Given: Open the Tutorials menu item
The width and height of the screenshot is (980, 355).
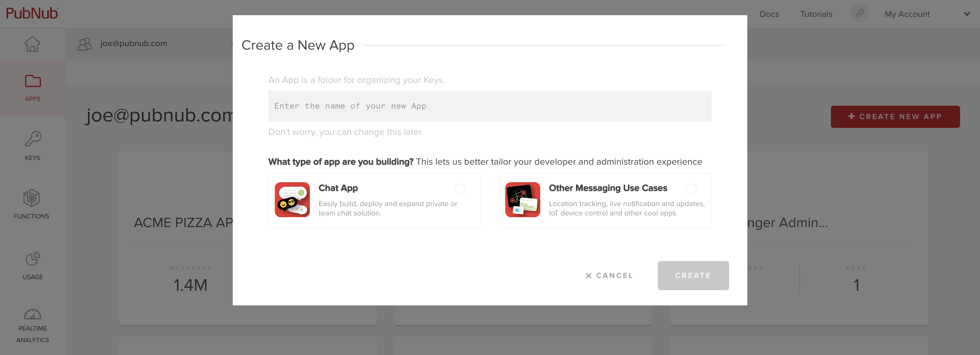Looking at the screenshot, I should (x=816, y=14).
